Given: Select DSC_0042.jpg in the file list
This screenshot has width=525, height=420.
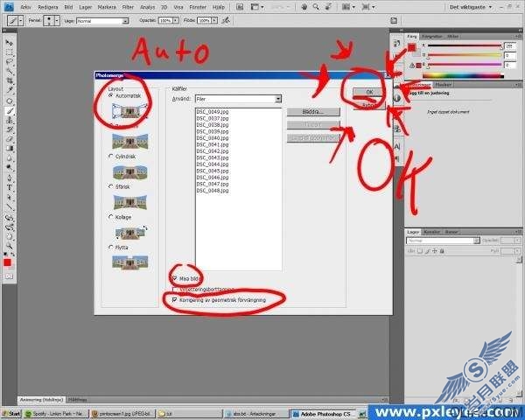Looking at the screenshot, I should click(213, 151).
